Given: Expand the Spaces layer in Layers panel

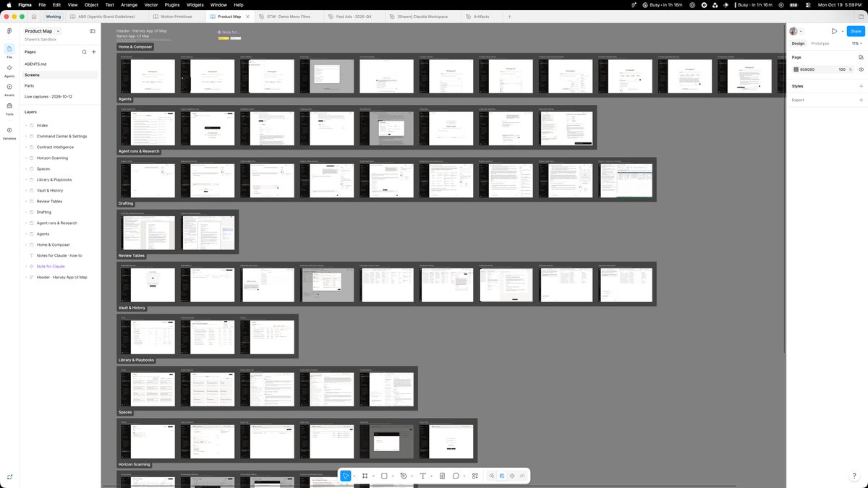Looking at the screenshot, I should [x=25, y=168].
